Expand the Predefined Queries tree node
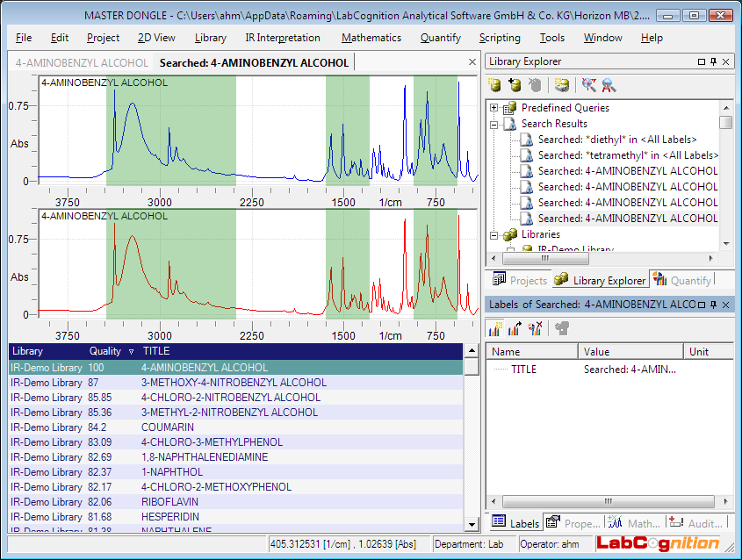The width and height of the screenshot is (742, 560). point(494,108)
